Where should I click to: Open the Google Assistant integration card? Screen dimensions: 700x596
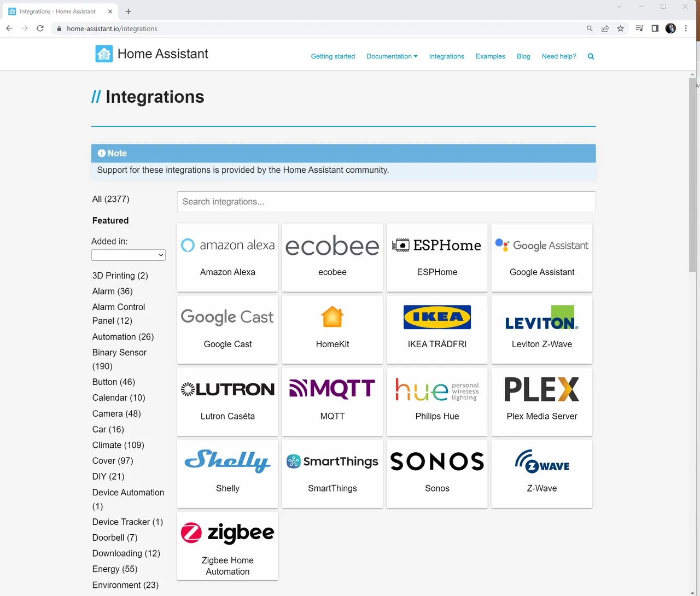tap(542, 258)
